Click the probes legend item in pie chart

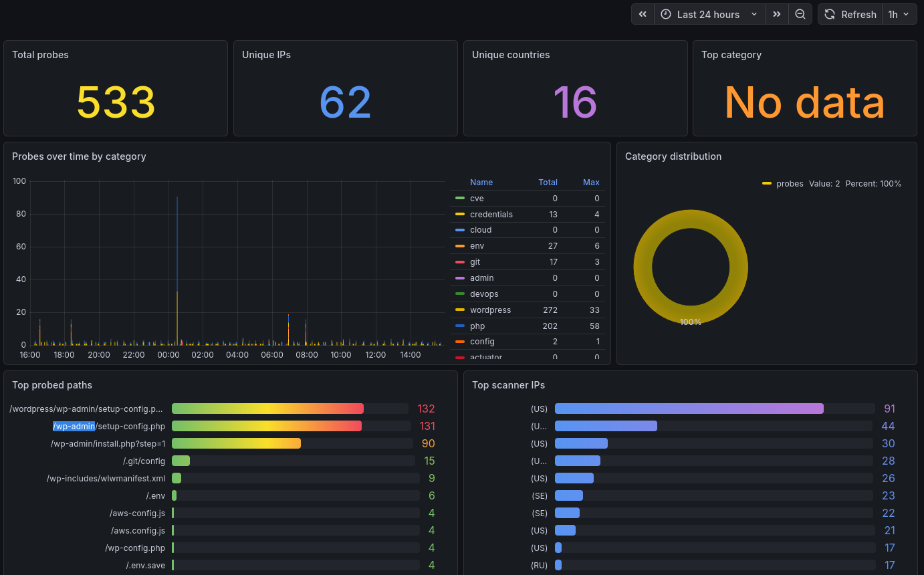(790, 184)
